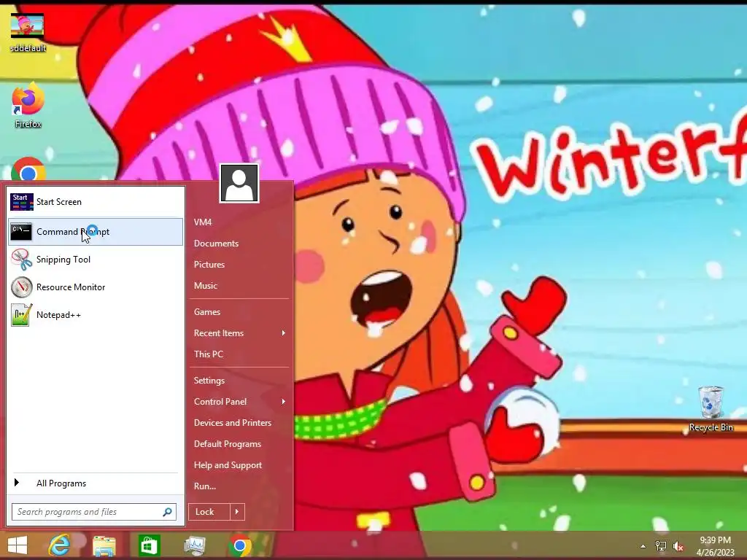Open Documents from the start menu

216,244
